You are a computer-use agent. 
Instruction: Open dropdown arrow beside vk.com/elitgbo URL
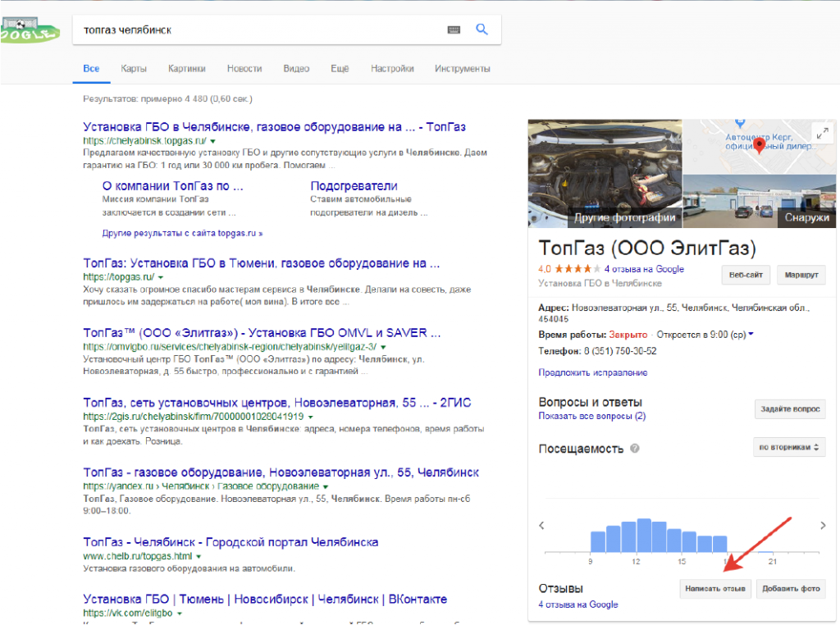pos(180,614)
